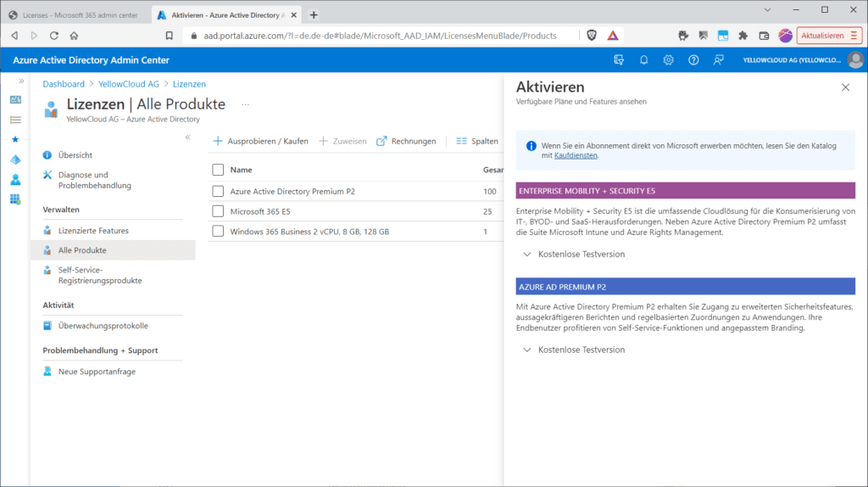Image resolution: width=868 pixels, height=487 pixels.
Task: Open Azure notifications bell
Action: click(644, 60)
